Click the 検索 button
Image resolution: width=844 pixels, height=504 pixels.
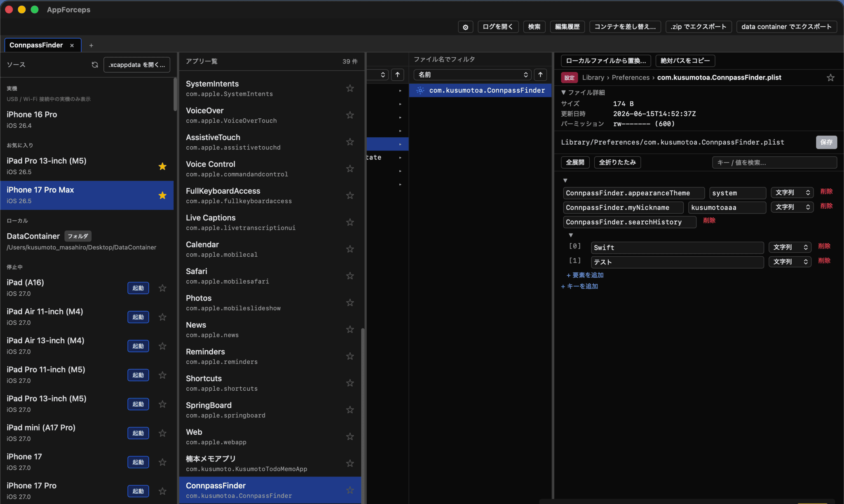tap(534, 27)
